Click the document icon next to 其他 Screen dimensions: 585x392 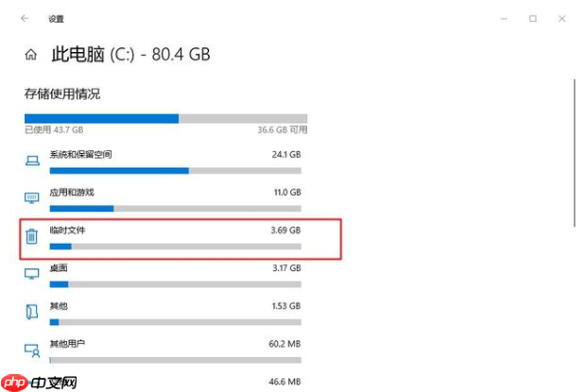[32, 312]
